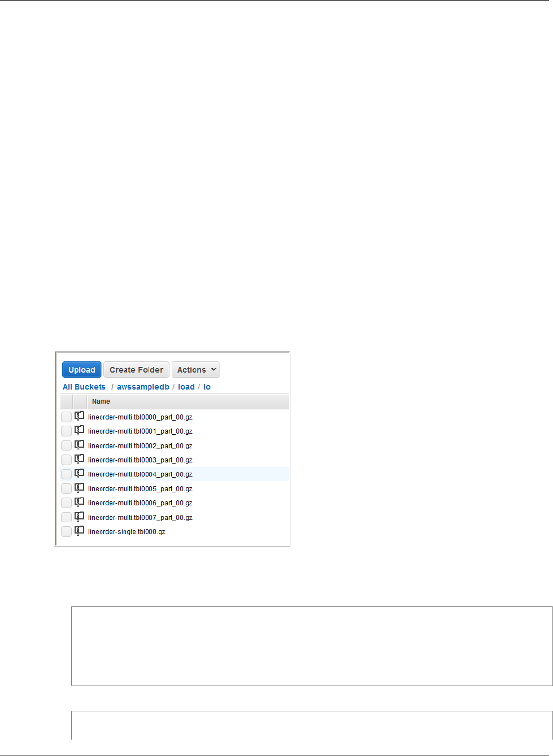Screen dimensions: 553x756
Task: Open awssampledb bucket breadcrumb
Action: pos(143,387)
